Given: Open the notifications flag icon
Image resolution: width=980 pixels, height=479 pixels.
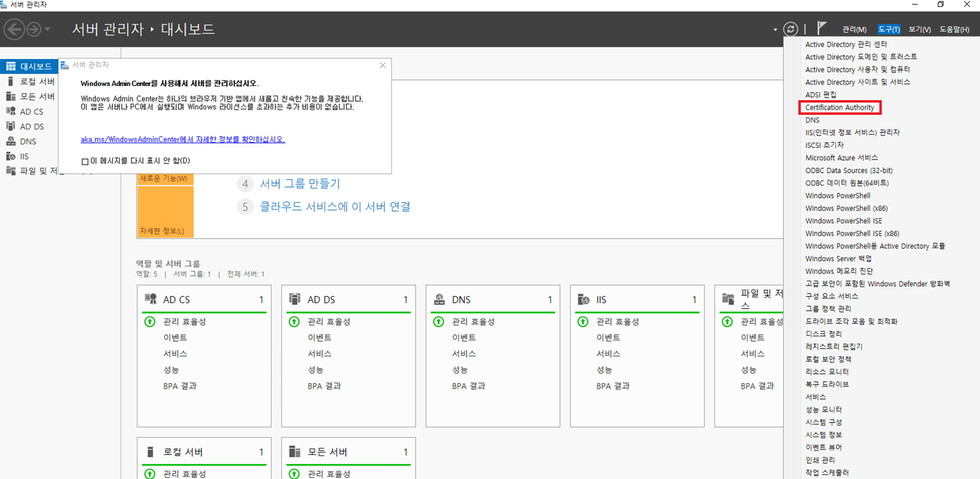Looking at the screenshot, I should pyautogui.click(x=822, y=28).
